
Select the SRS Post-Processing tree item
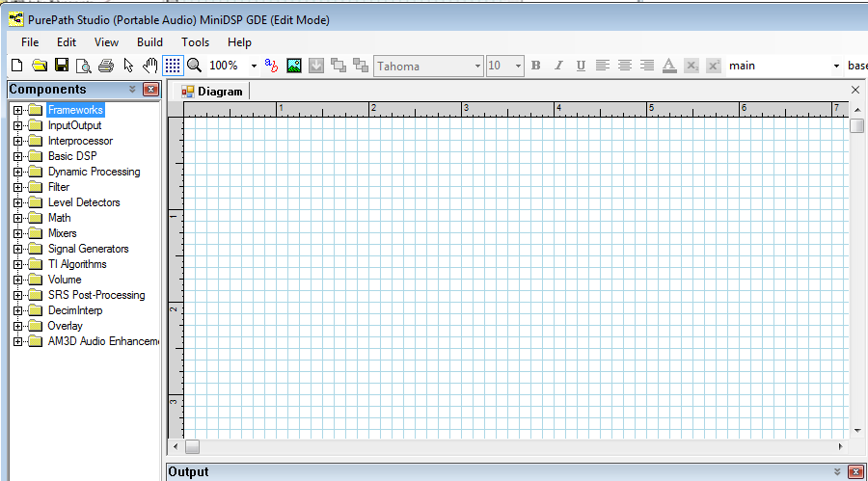pos(96,295)
